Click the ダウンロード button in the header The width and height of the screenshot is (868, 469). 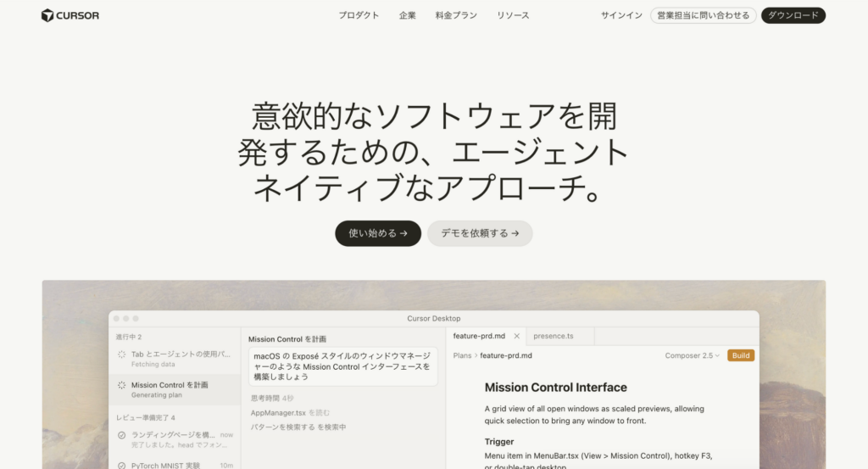click(793, 15)
